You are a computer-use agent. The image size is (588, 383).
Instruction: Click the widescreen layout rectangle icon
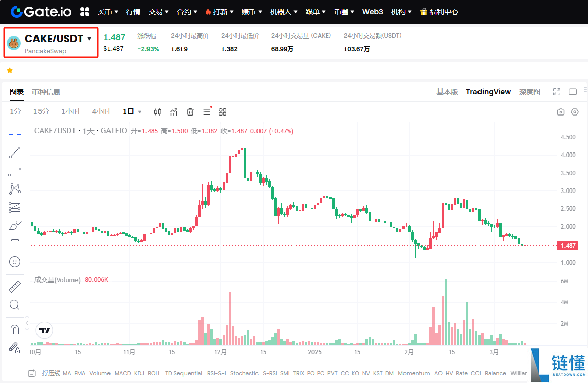573,92
